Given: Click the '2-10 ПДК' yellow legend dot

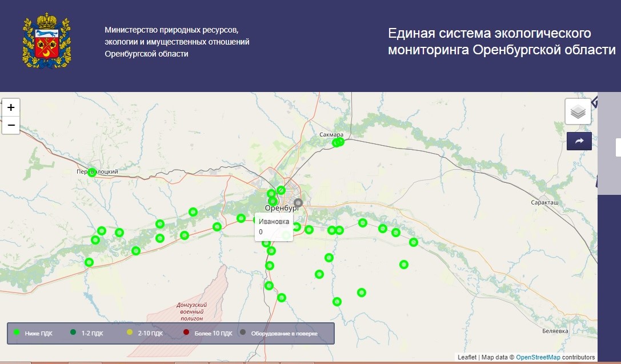Looking at the screenshot, I should tap(129, 333).
